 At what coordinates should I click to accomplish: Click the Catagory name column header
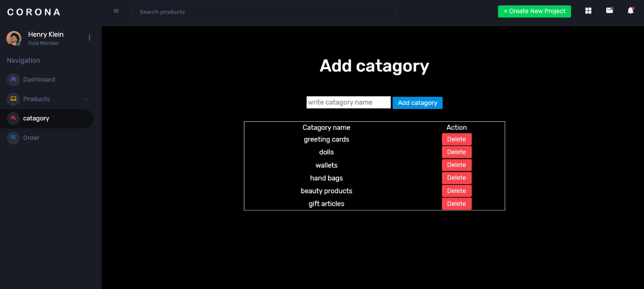tap(326, 127)
